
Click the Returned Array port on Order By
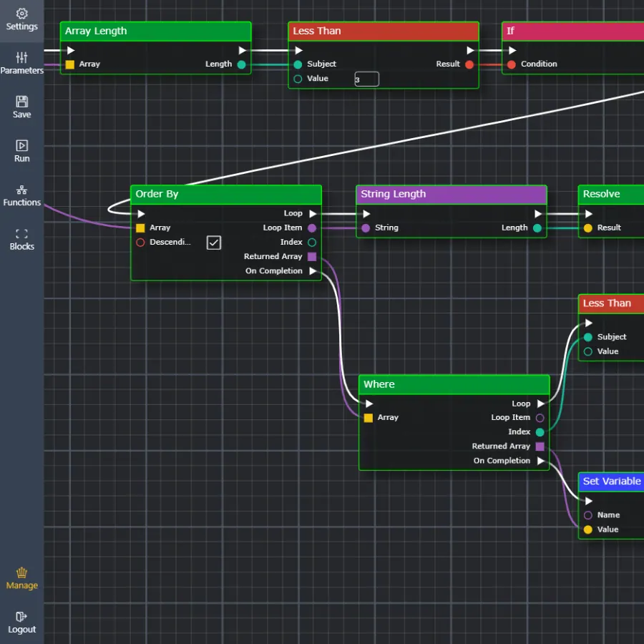(x=312, y=257)
